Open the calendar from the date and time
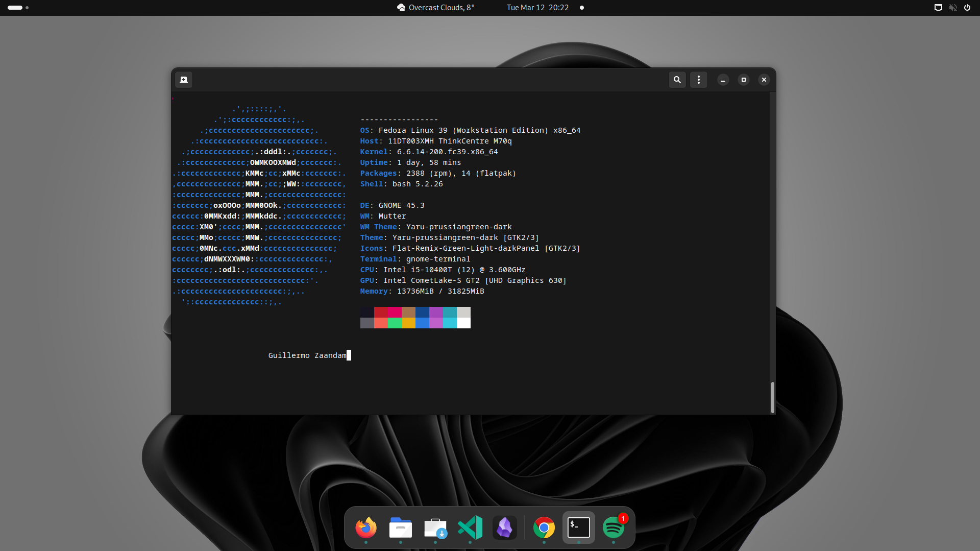 point(537,8)
